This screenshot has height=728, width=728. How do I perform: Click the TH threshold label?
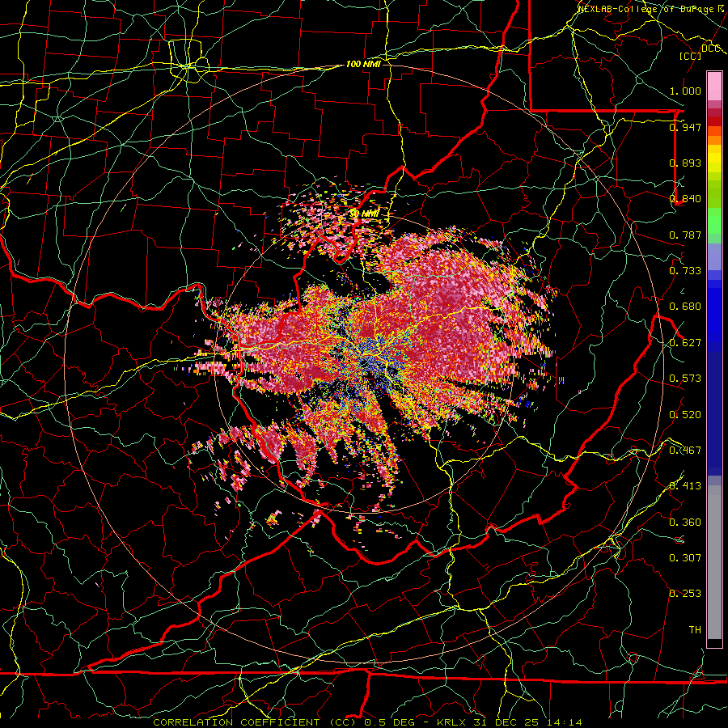click(695, 630)
